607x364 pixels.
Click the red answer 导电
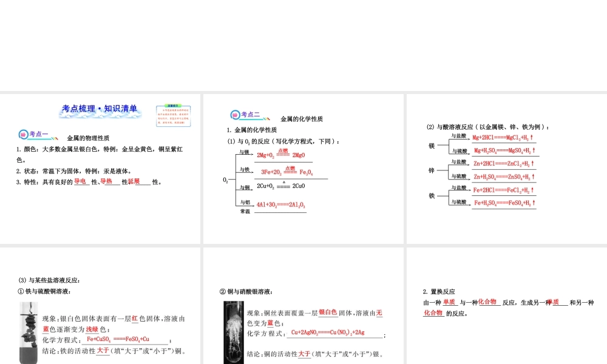[80, 181]
